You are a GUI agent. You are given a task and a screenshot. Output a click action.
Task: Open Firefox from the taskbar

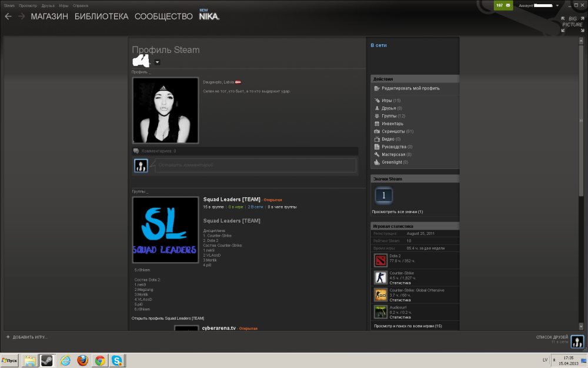[x=82, y=361]
